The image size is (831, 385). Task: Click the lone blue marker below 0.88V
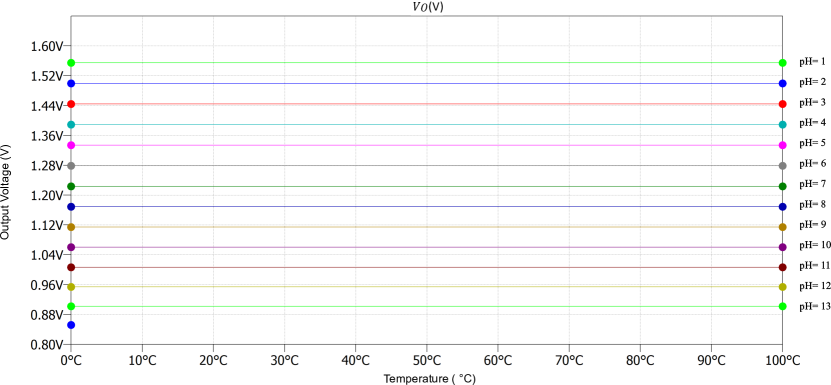71,325
